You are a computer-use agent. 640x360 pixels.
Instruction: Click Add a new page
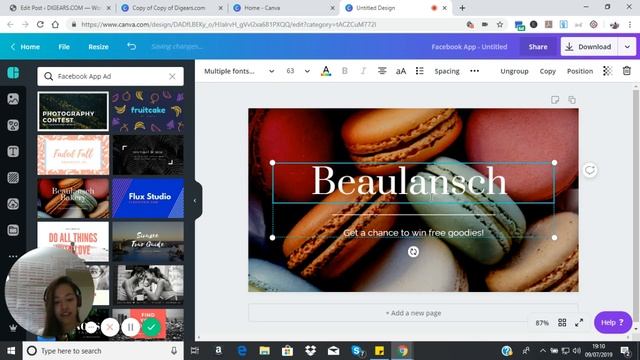(x=413, y=313)
